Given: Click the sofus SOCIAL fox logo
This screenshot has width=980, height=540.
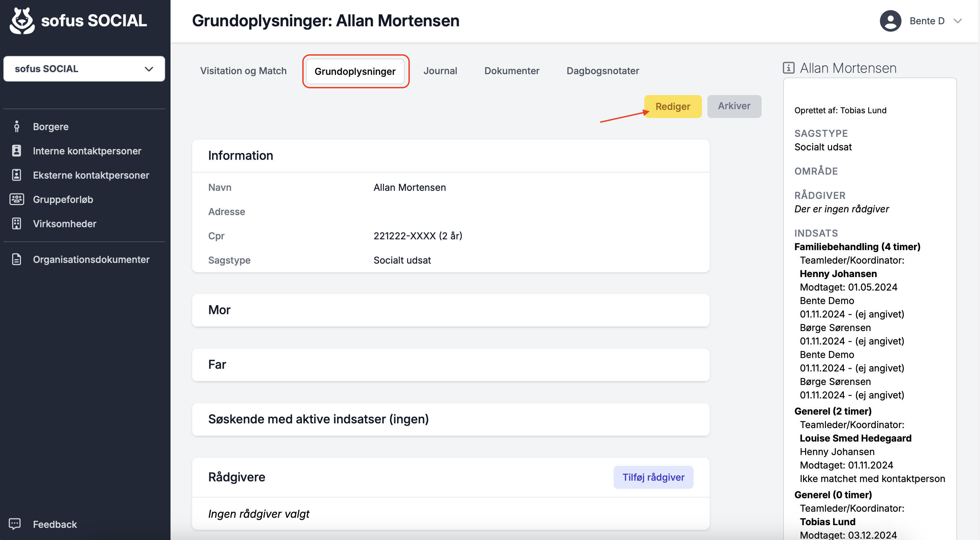Looking at the screenshot, I should 22,21.
